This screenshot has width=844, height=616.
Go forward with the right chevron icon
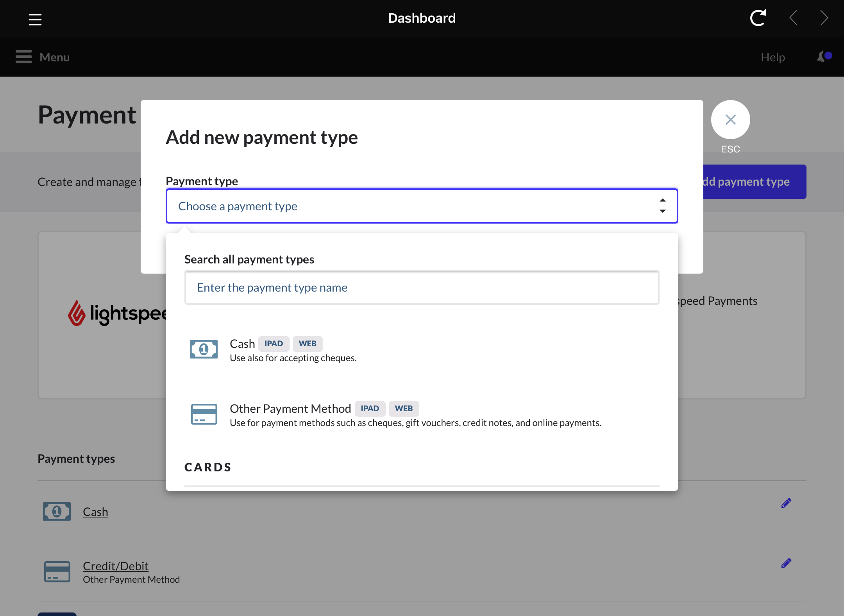[824, 18]
